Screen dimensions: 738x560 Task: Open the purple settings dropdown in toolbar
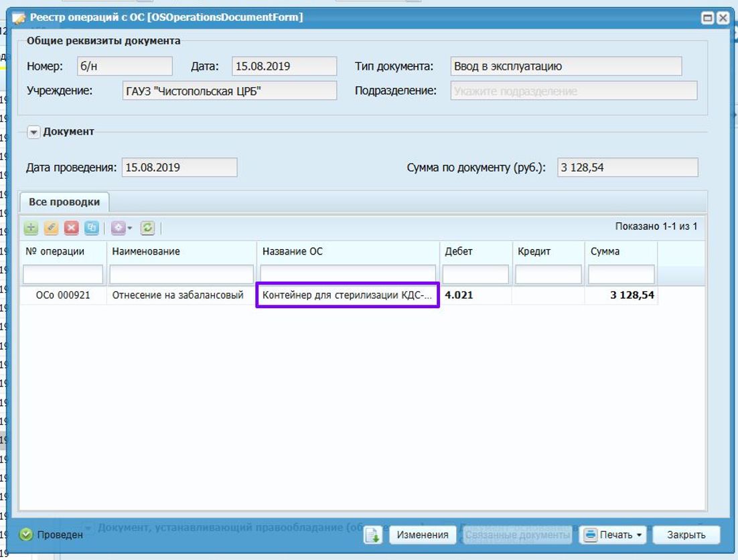[121, 228]
